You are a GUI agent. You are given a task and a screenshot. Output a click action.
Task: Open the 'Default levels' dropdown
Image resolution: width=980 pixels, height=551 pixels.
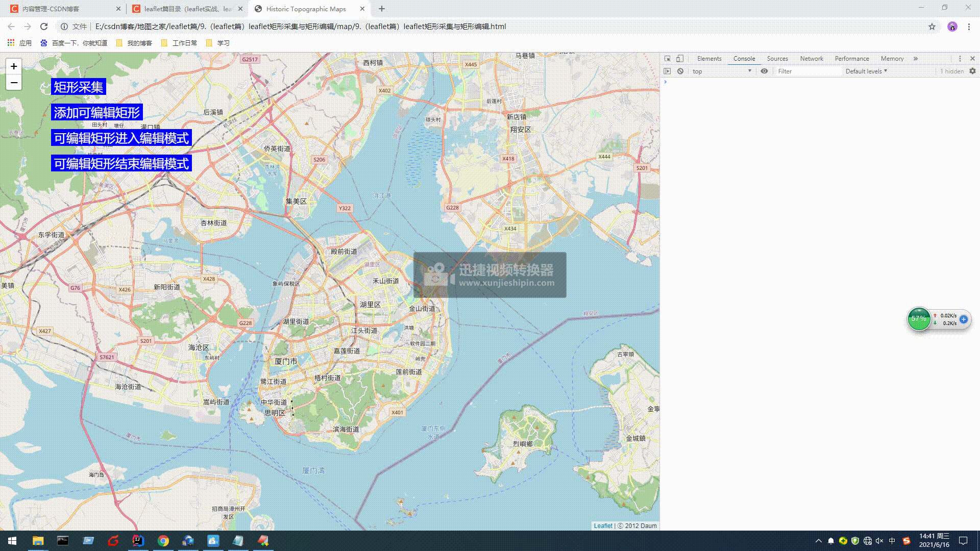coord(865,71)
